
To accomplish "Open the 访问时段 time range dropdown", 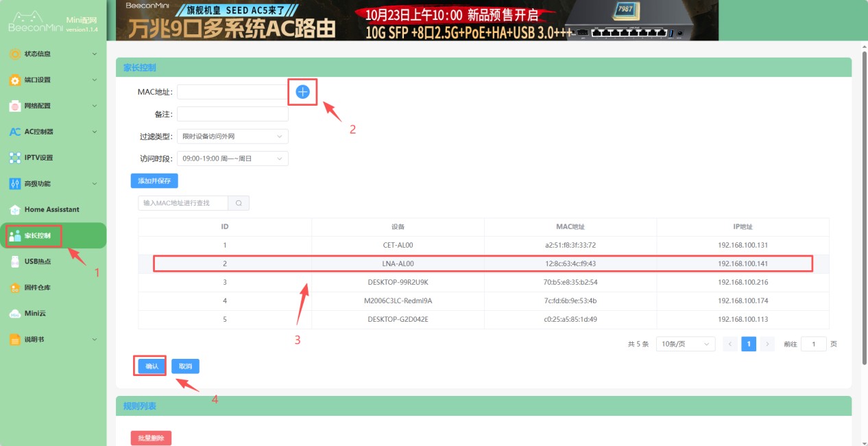I will click(x=232, y=159).
